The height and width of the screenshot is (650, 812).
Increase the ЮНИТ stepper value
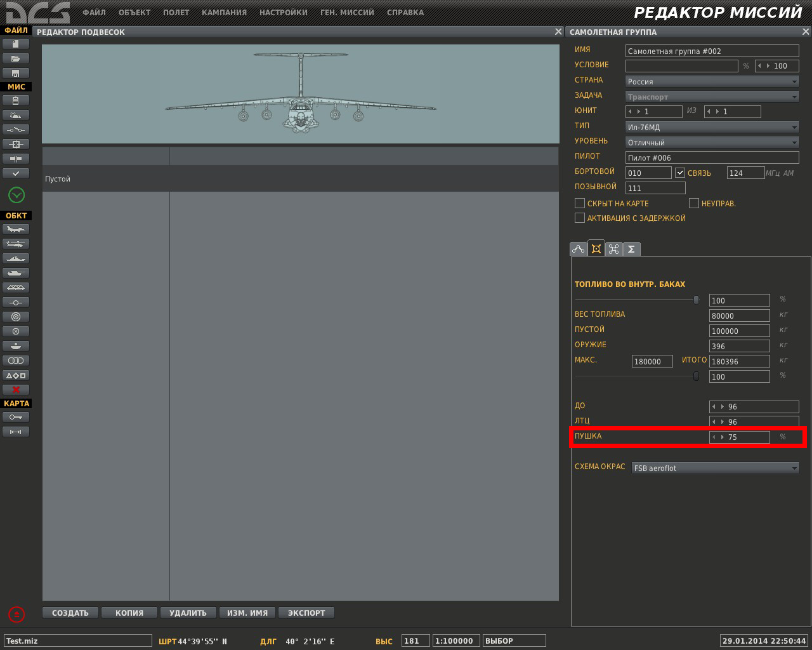[x=639, y=112]
